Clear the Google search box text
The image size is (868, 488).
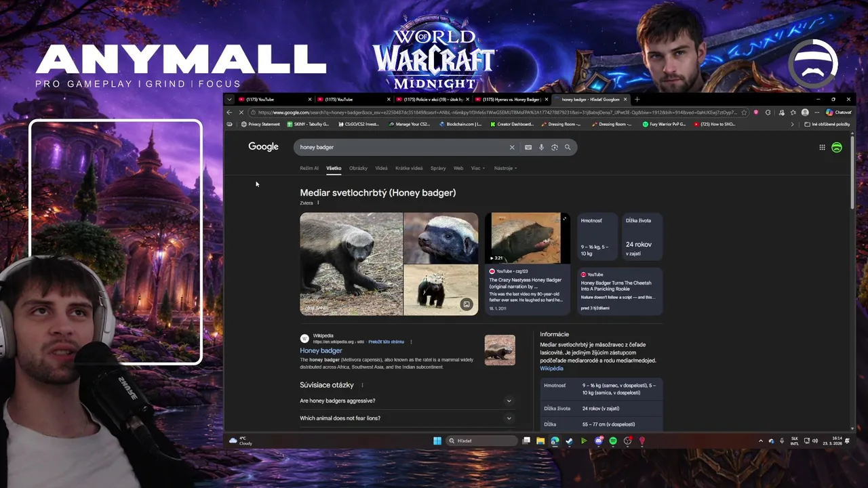coord(512,147)
